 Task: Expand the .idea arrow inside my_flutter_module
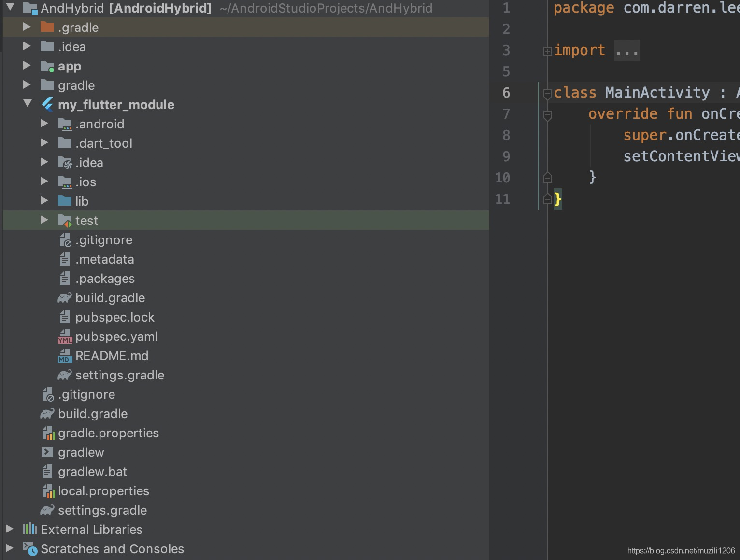click(44, 162)
